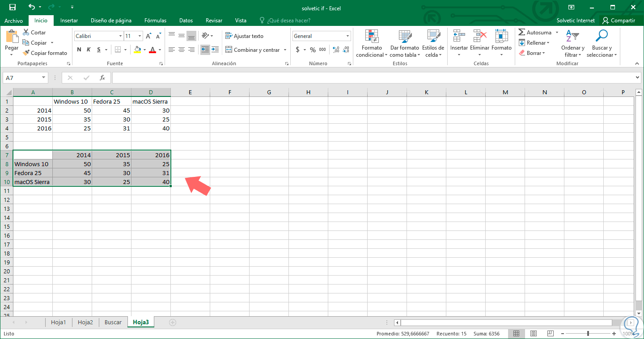The image size is (644, 339).
Task: Toggle bold (N) formatting
Action: 79,50
